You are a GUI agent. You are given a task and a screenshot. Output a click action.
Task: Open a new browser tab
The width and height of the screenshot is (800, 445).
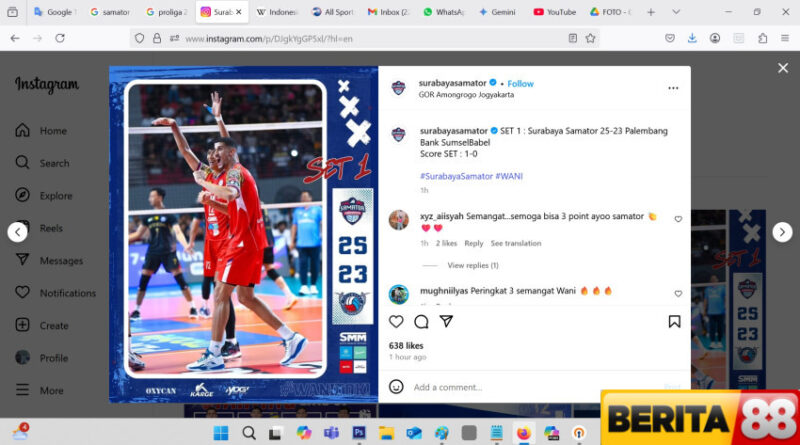coord(651,12)
